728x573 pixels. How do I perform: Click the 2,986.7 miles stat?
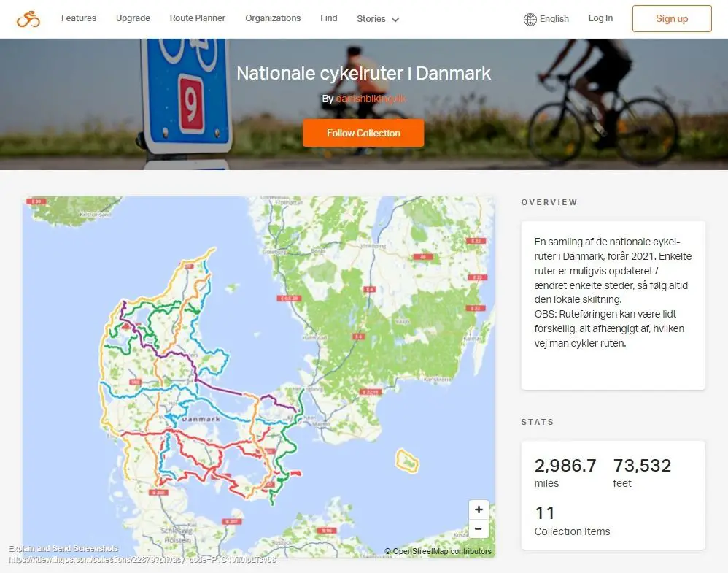tap(565, 472)
